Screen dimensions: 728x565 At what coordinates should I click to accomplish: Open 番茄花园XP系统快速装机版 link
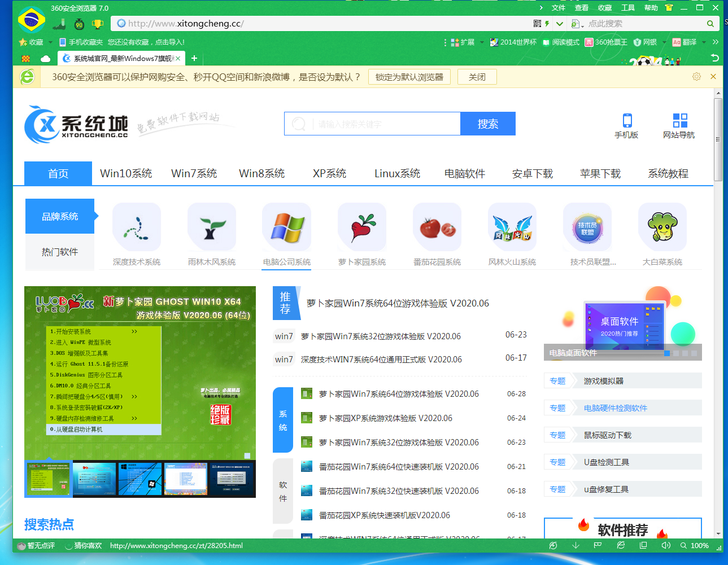coord(385,515)
